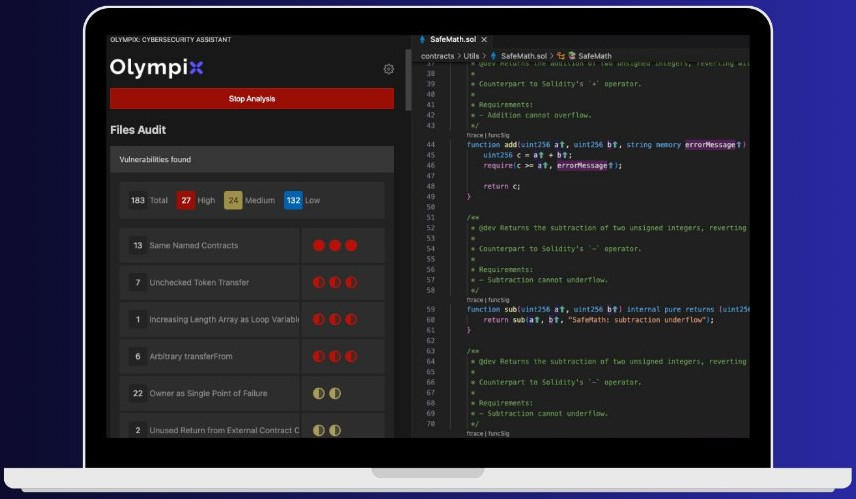Click severity dots for Same Named Contracts
Screen dimensions: 856x499
click(334, 245)
